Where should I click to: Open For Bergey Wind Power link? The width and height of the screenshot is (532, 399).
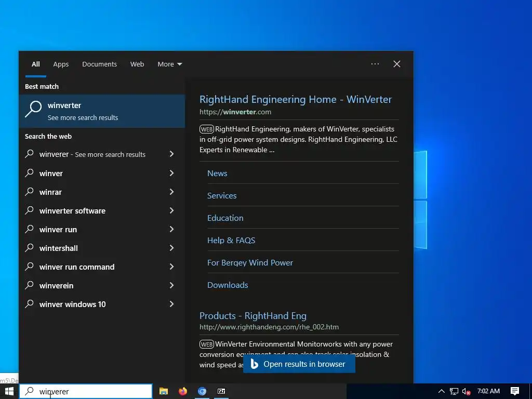250,263
